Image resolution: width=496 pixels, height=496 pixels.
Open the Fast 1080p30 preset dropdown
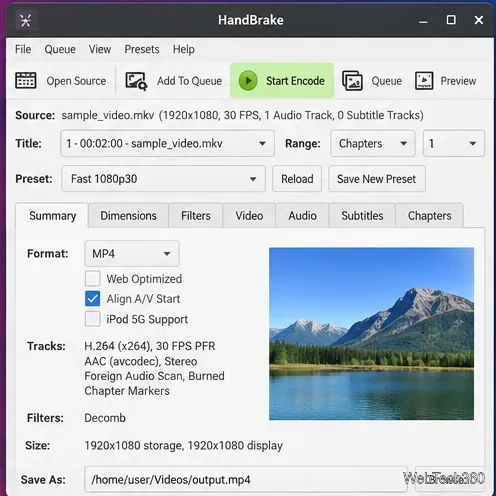163,179
